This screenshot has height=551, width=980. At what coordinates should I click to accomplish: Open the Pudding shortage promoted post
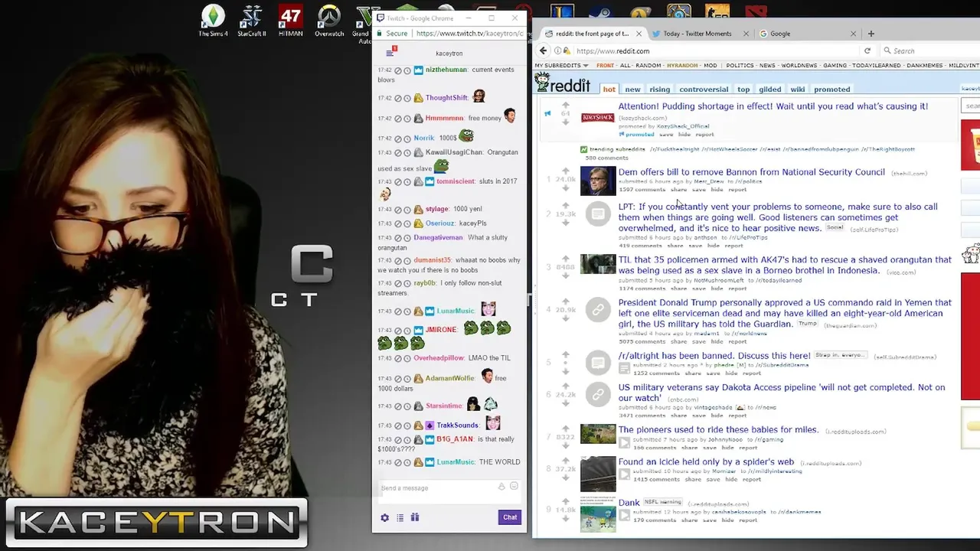773,106
